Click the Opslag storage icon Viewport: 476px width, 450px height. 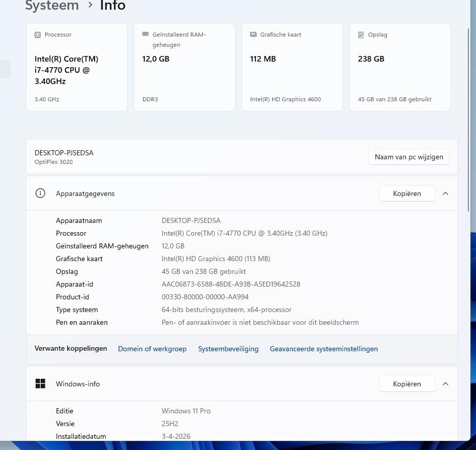(361, 35)
